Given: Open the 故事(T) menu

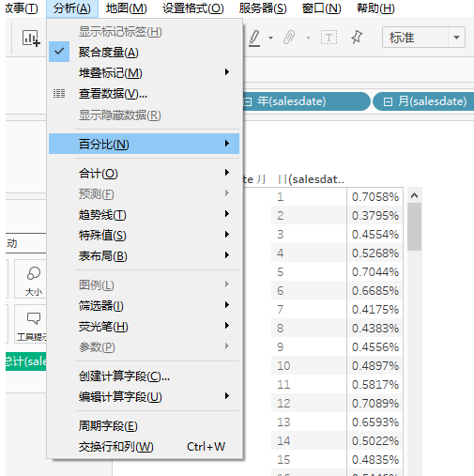Looking at the screenshot, I should click(22, 8).
